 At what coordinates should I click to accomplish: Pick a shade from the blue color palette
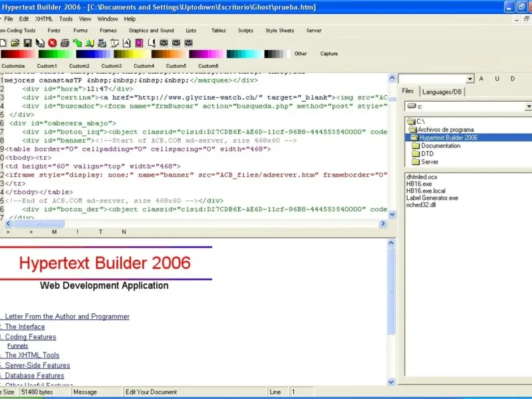[93, 54]
